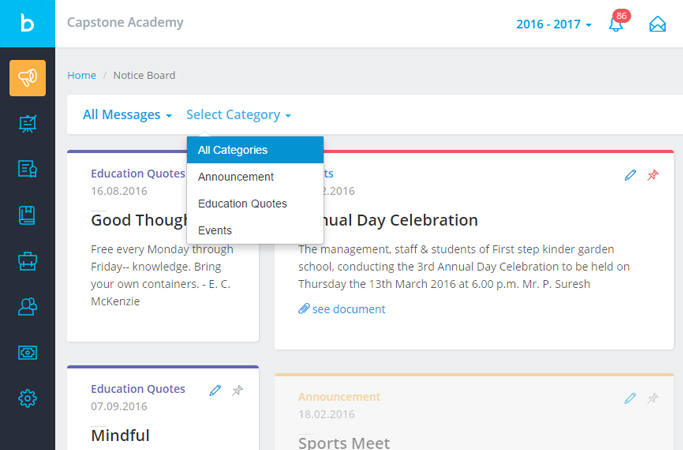Open the notification bell with 86 badge
Screen dimensions: 683x450
pos(616,24)
